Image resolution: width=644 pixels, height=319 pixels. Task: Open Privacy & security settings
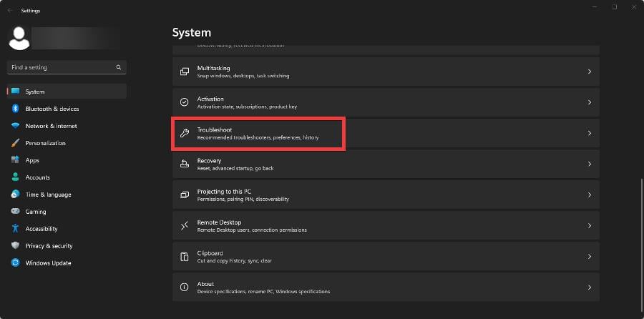click(x=49, y=246)
